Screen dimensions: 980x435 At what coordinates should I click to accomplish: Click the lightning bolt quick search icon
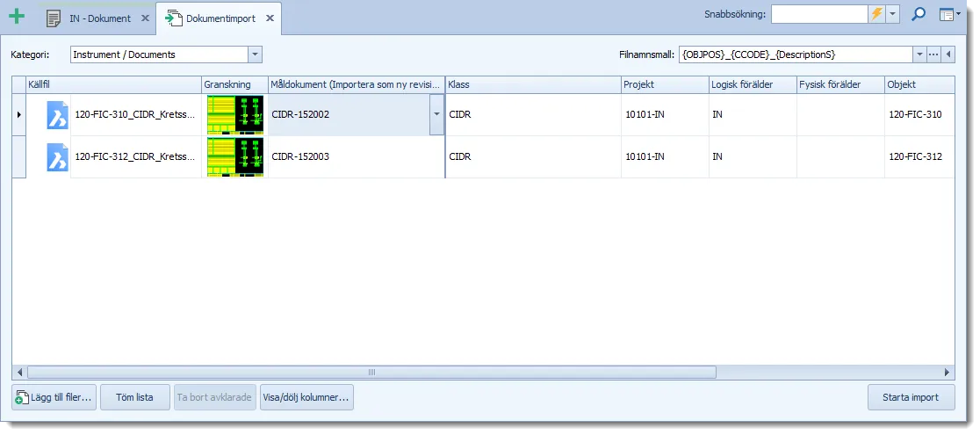[877, 14]
